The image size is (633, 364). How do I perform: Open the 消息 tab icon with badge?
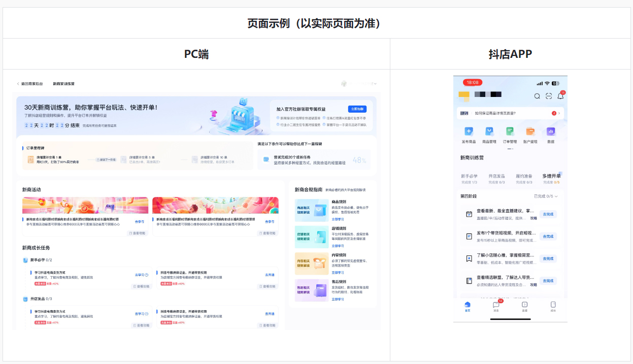coord(496,305)
